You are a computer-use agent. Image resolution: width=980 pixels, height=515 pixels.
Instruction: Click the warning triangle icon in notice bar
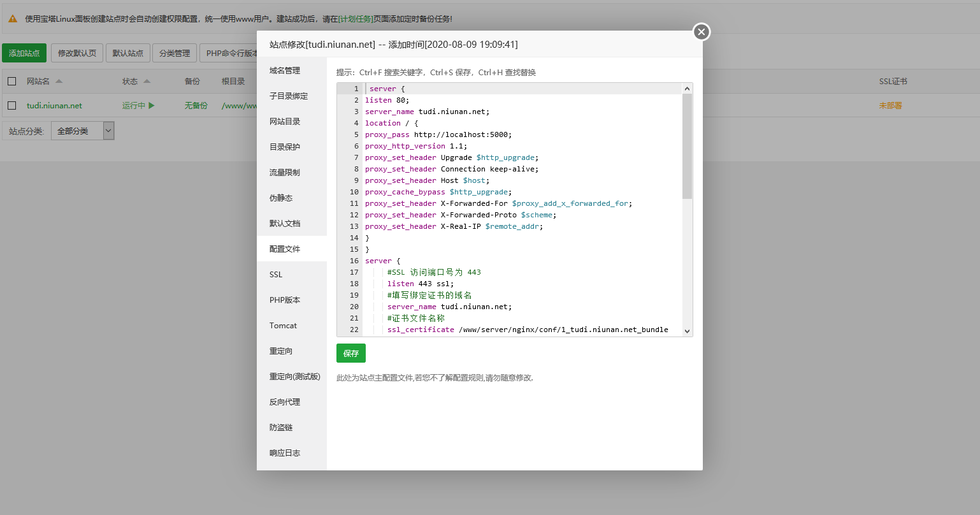click(13, 19)
